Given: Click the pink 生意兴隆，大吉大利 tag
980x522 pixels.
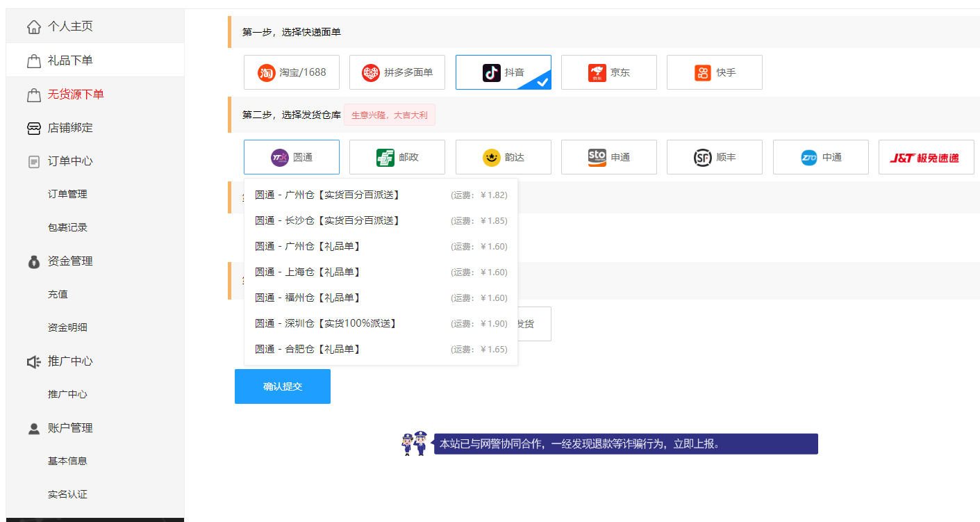Looking at the screenshot, I should click(390, 115).
